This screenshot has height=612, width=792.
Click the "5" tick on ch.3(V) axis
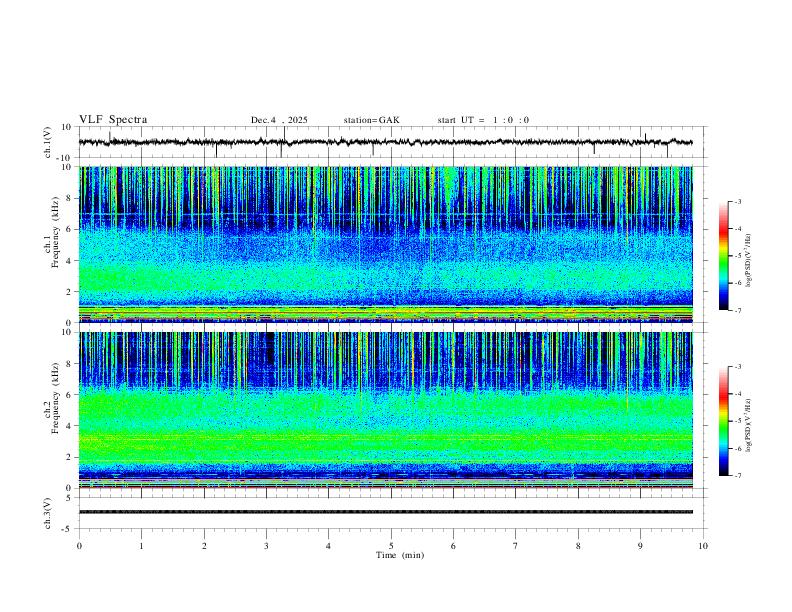pyautogui.click(x=70, y=498)
